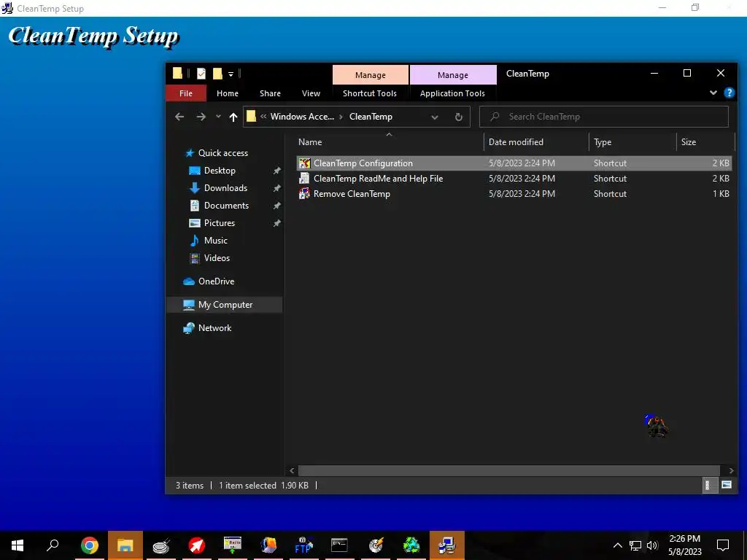This screenshot has height=560, width=747.
Task: Refresh the CleanTemp folder
Action: tap(458, 117)
